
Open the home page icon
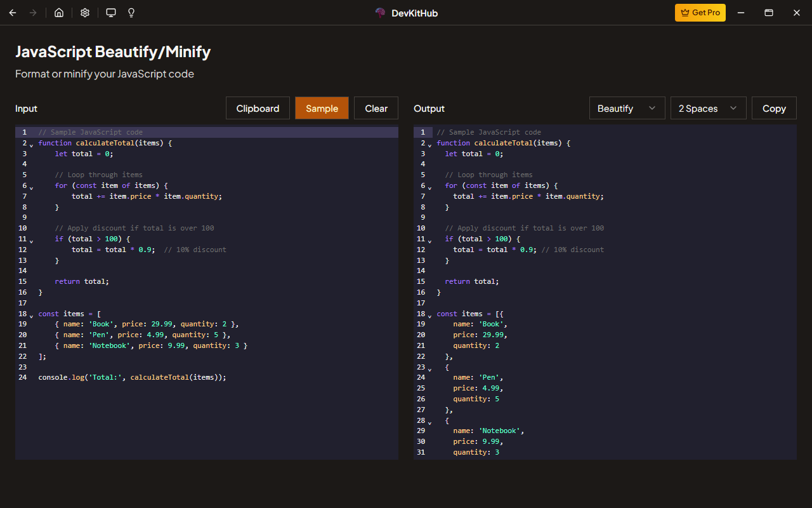pos(59,13)
